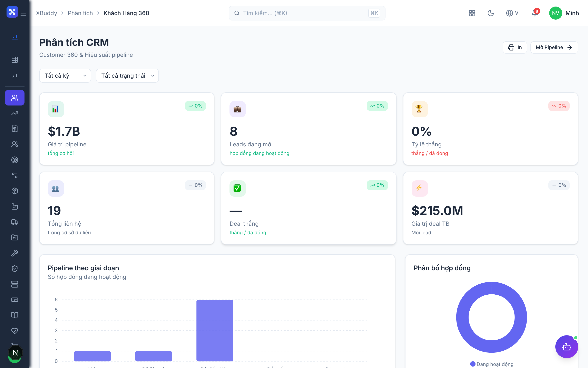Open the open-book sidebar icon

pos(14,315)
